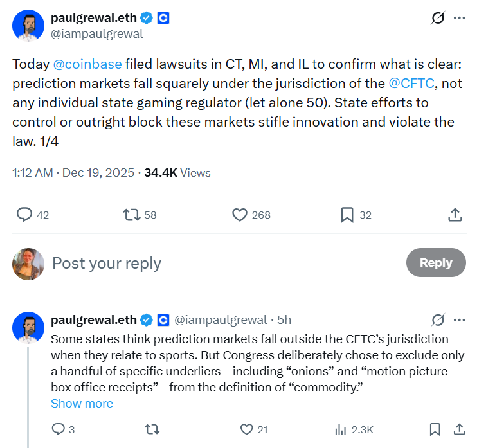This screenshot has width=479, height=448.
Task: Expand the thread text with Show more
Action: click(82, 403)
